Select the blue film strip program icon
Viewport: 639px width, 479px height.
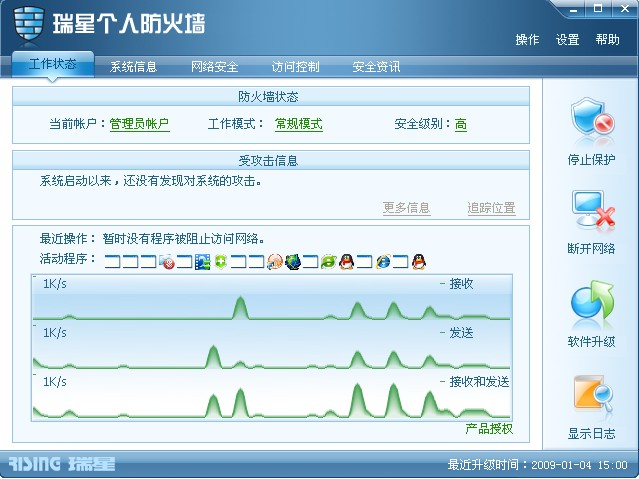pyautogui.click(x=203, y=262)
